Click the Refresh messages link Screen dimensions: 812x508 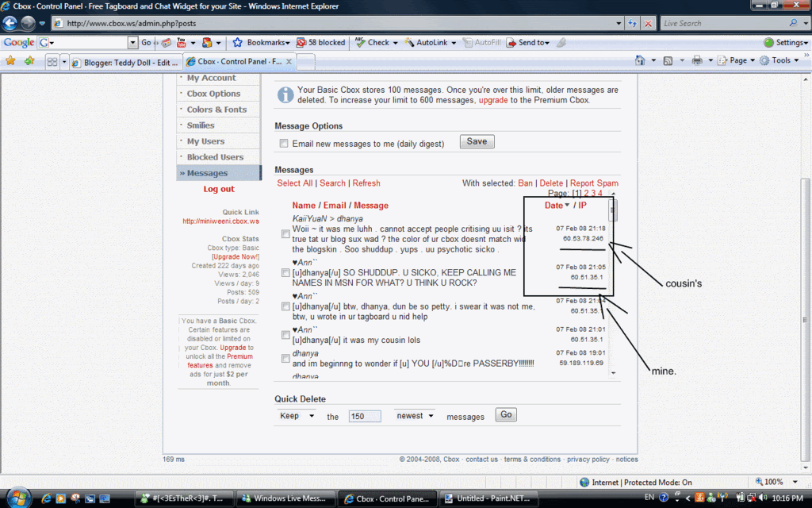[x=366, y=183]
